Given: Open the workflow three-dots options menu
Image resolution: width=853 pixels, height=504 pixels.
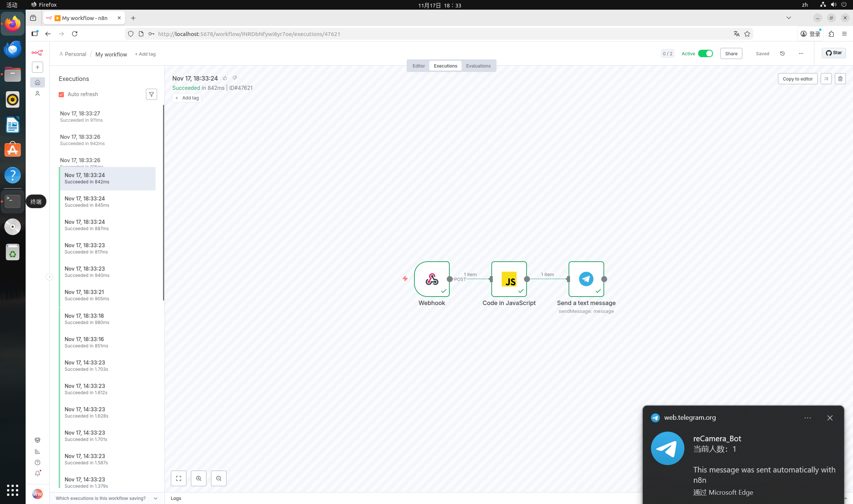Looking at the screenshot, I should click(801, 53).
